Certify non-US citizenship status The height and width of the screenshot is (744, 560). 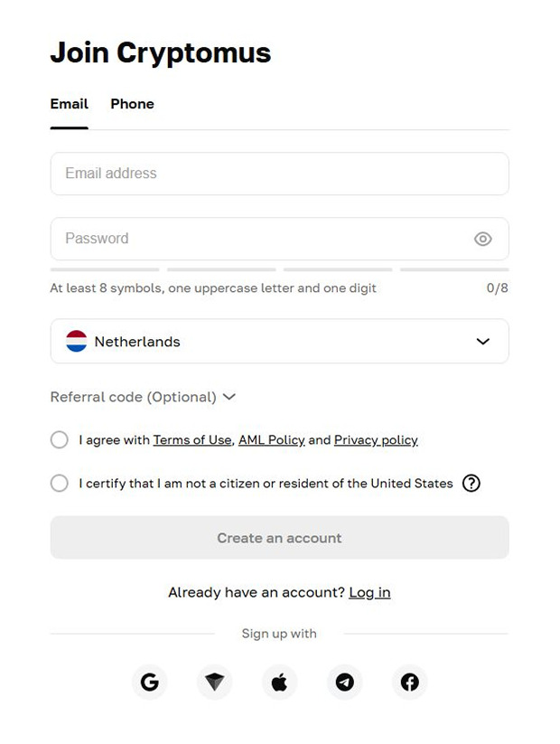click(x=59, y=484)
